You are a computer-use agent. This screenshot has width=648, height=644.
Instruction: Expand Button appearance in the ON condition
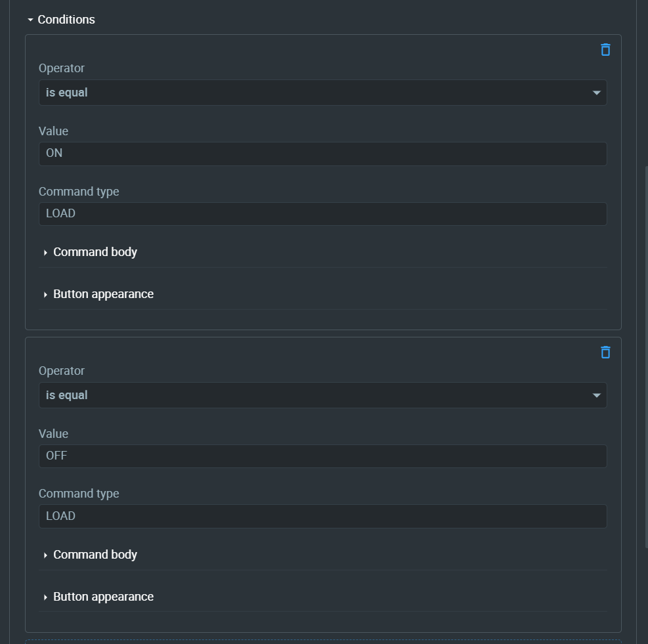coord(103,294)
